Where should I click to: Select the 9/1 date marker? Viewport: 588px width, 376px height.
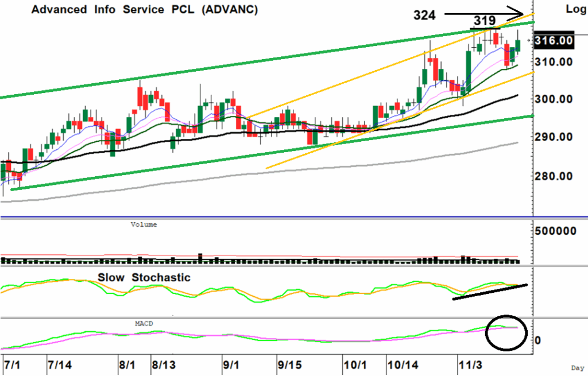(x=231, y=365)
